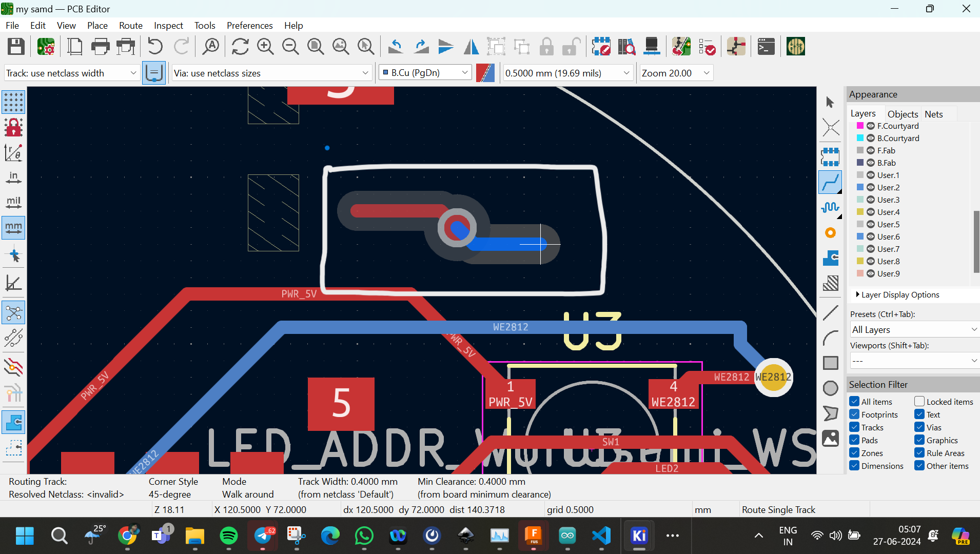The width and height of the screenshot is (980, 554).
Task: Open Spotify from the taskbar
Action: click(x=228, y=536)
